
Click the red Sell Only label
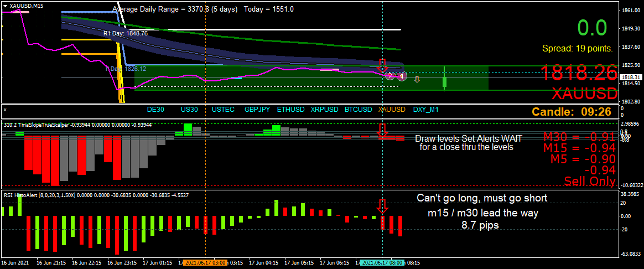click(x=590, y=181)
